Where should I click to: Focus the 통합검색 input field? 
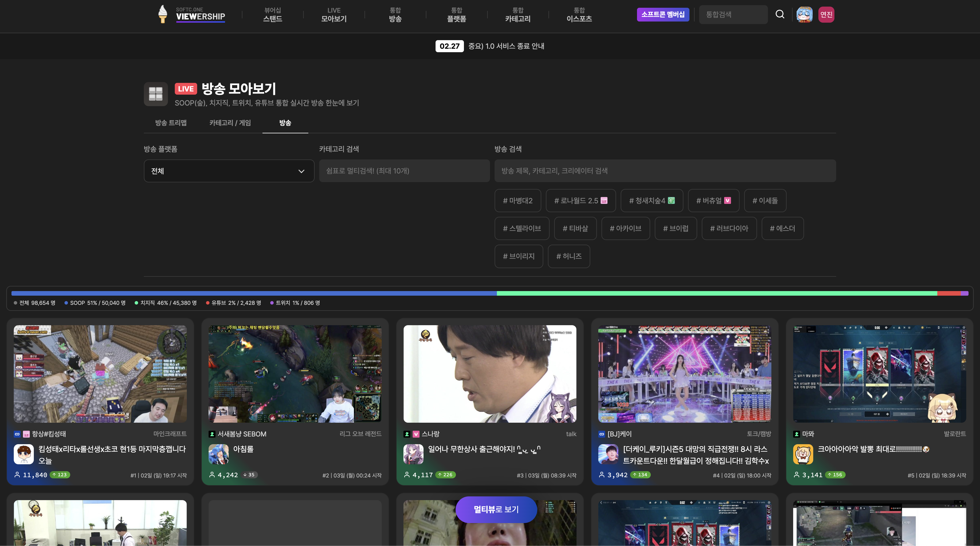(x=733, y=14)
